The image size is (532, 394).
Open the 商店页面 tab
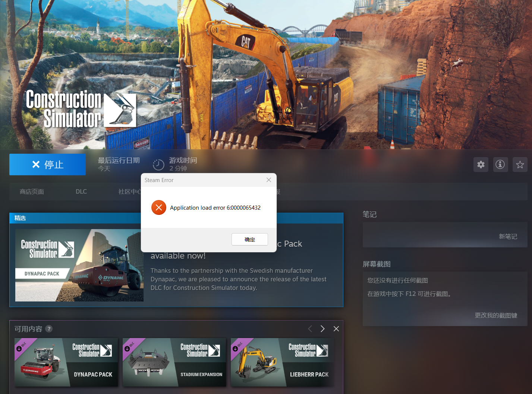32,192
